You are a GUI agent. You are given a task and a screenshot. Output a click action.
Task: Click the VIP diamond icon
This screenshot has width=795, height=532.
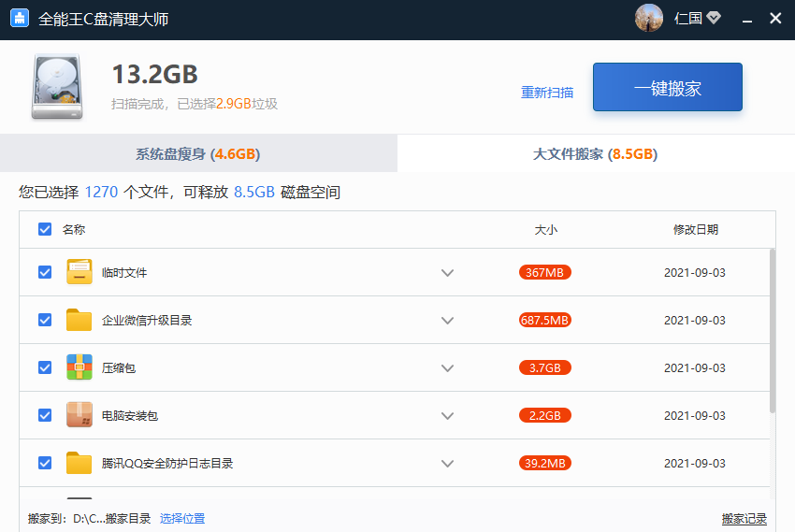pyautogui.click(x=714, y=19)
